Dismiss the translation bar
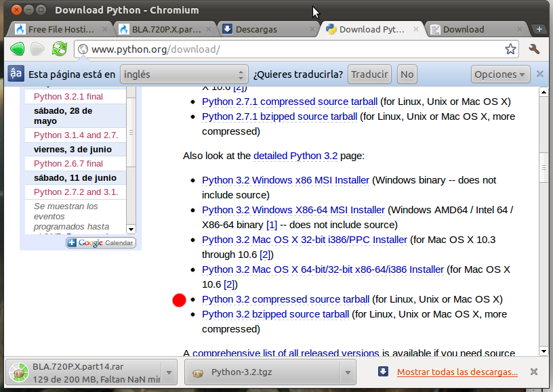553x392 pixels. coord(540,74)
